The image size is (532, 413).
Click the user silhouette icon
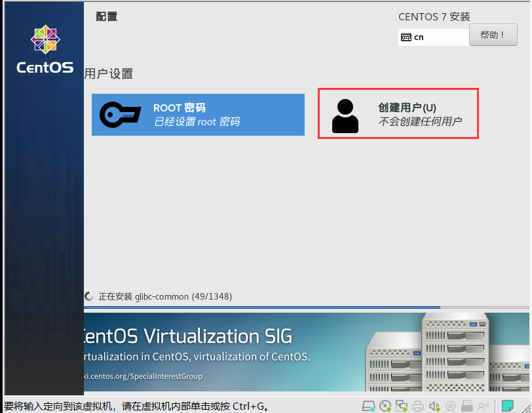point(345,116)
